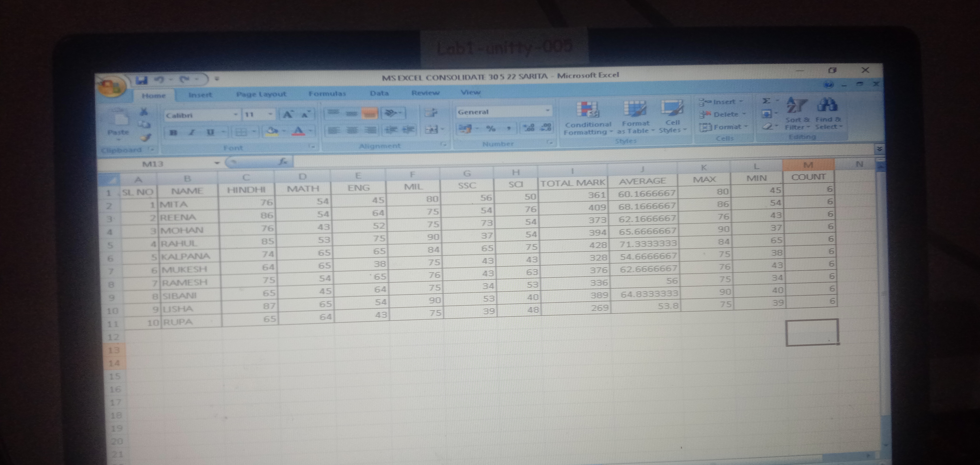Click the Cut scissors icon
Screen dimensions: 980x465
coord(144,111)
